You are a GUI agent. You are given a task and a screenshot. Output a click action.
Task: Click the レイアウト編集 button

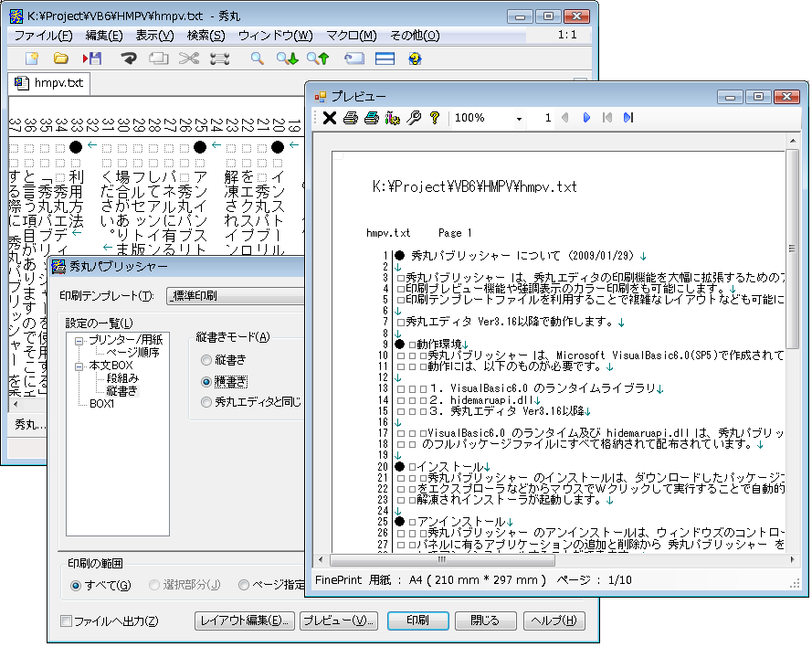point(244,620)
